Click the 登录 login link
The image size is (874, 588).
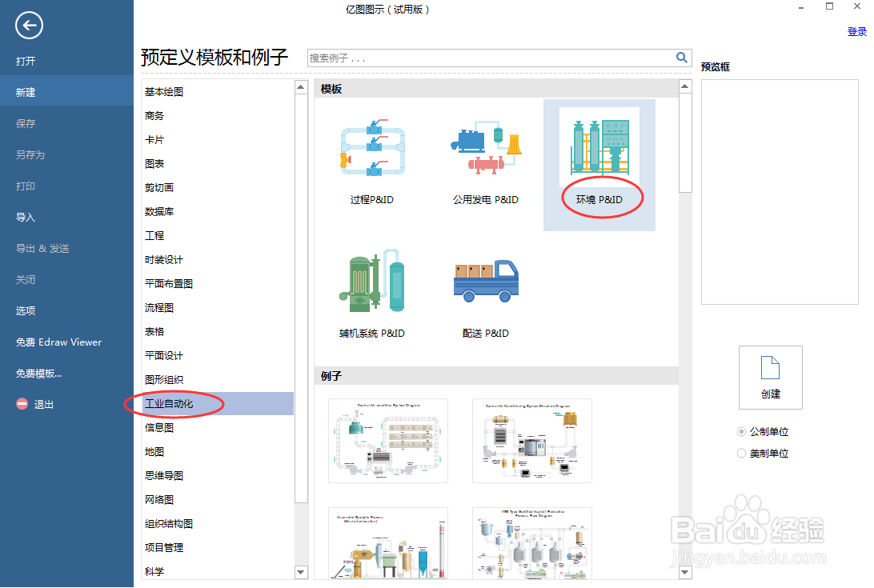[x=856, y=31]
